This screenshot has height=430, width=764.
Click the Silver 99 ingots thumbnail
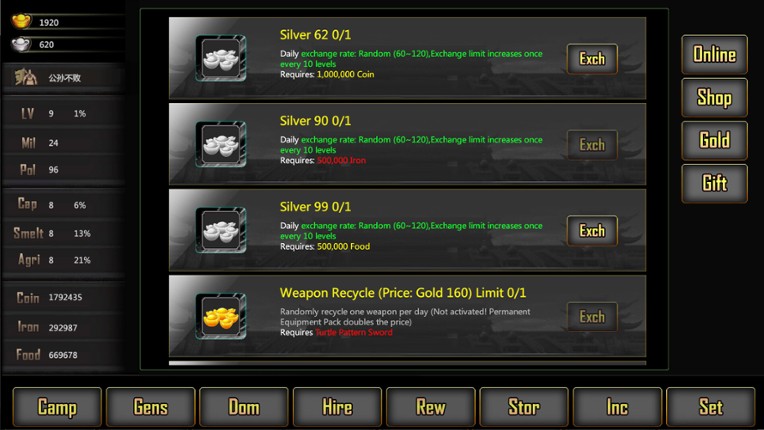coord(221,230)
